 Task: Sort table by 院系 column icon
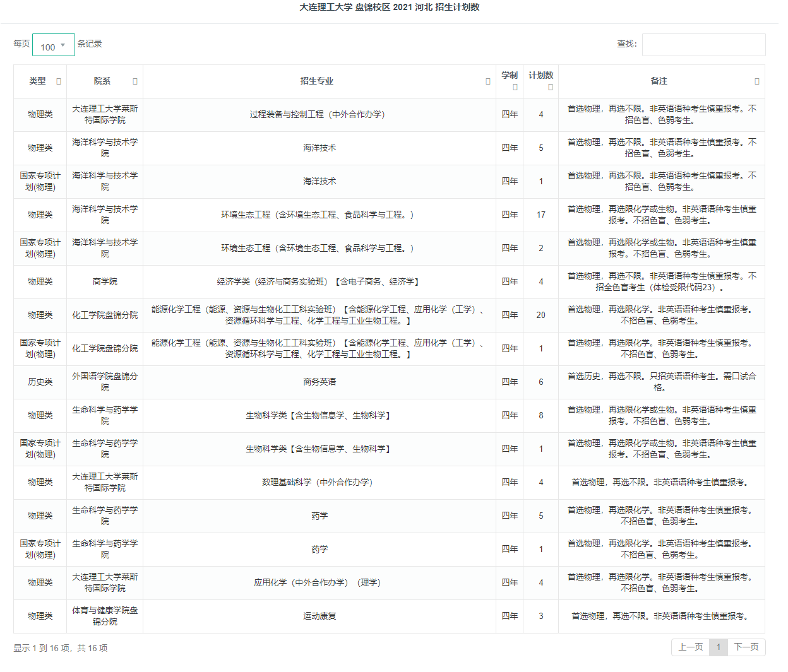[135, 81]
